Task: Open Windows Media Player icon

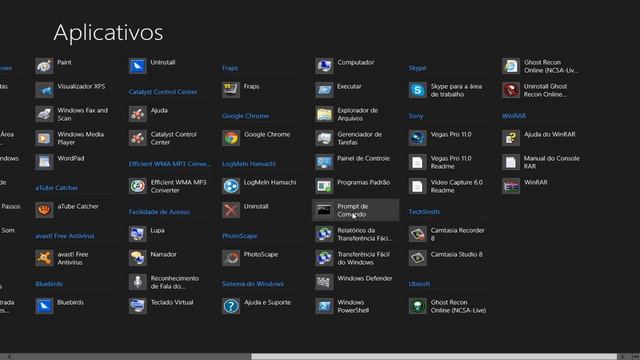Action: (44, 138)
